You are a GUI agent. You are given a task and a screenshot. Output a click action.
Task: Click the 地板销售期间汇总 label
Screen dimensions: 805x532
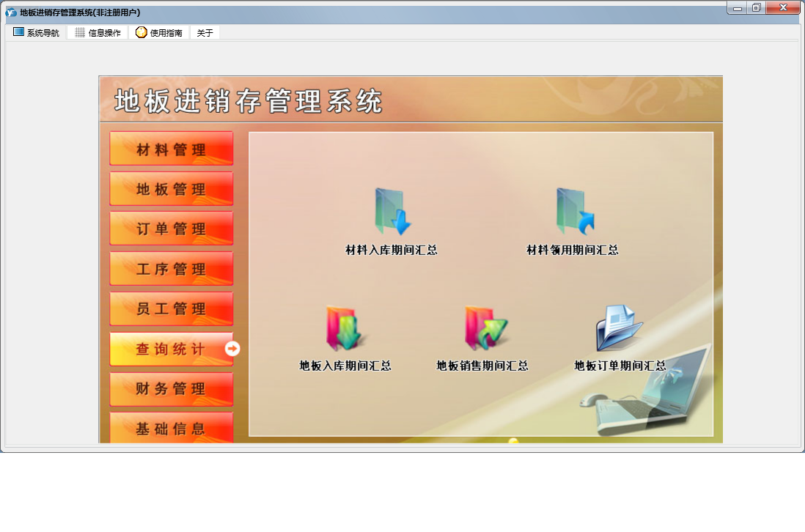point(482,365)
